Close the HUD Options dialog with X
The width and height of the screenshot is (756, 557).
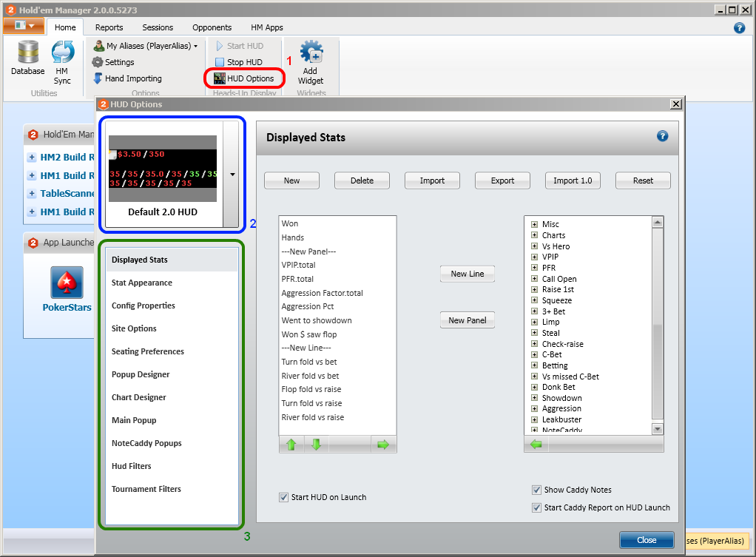(676, 104)
